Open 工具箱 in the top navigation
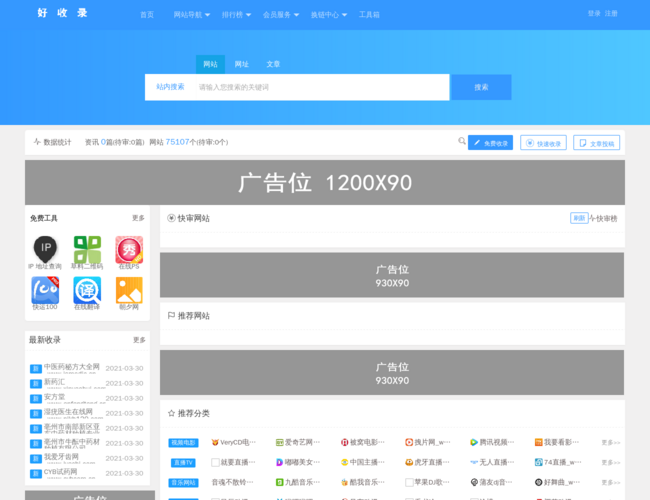The image size is (650, 500). click(369, 15)
